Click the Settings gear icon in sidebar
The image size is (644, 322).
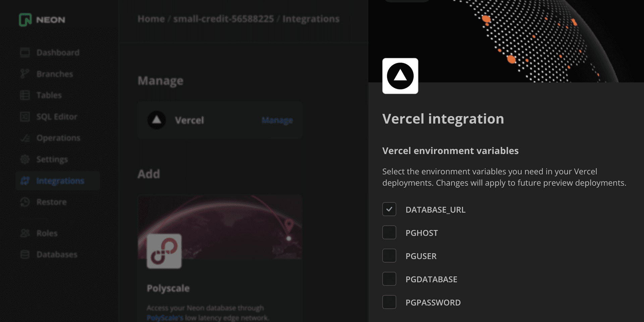[25, 159]
